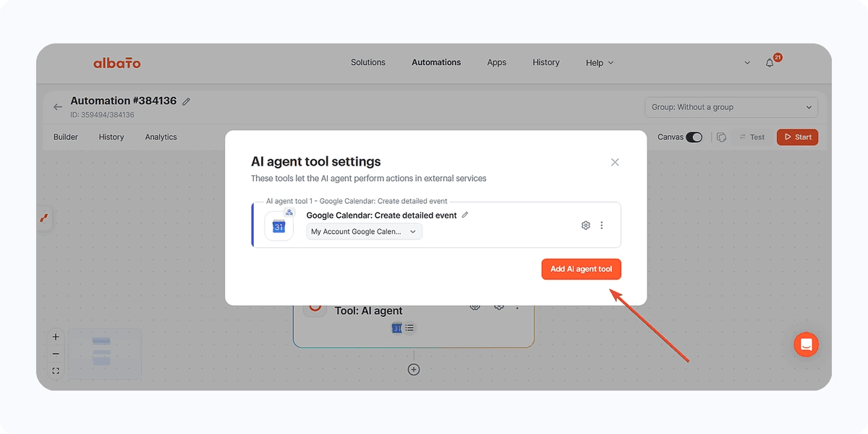Open the orange chat support bubble
Viewport: 868px width, 434px height.
click(x=806, y=344)
